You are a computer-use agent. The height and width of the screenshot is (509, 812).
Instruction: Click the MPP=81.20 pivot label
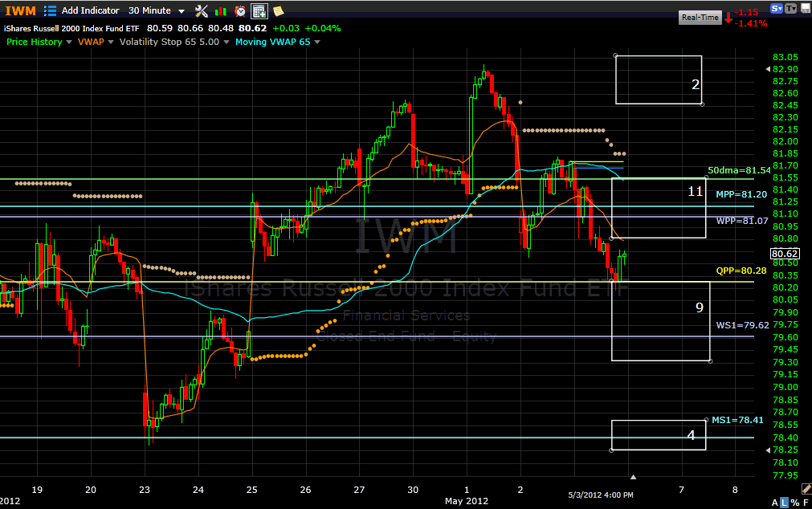[x=741, y=194]
